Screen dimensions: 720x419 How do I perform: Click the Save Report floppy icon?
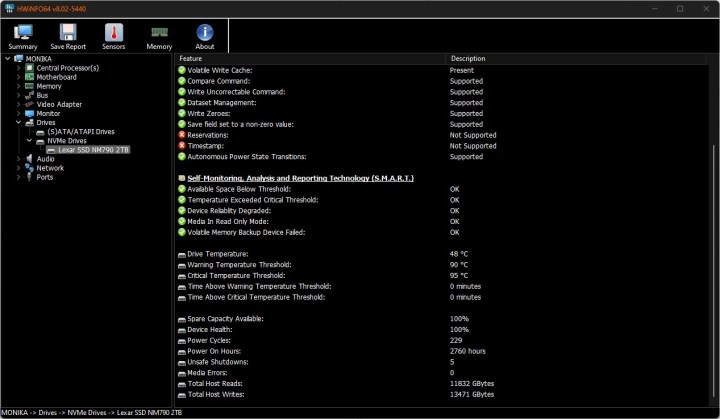pyautogui.click(x=68, y=33)
